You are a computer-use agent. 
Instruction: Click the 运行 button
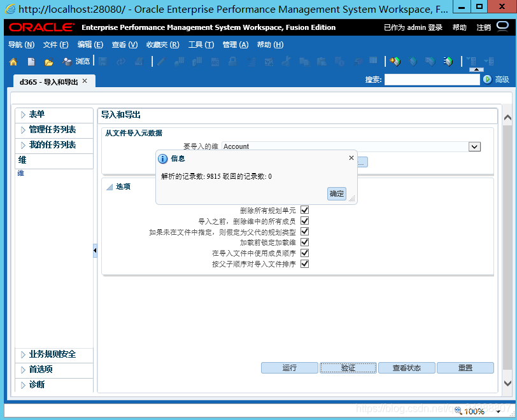(x=290, y=368)
